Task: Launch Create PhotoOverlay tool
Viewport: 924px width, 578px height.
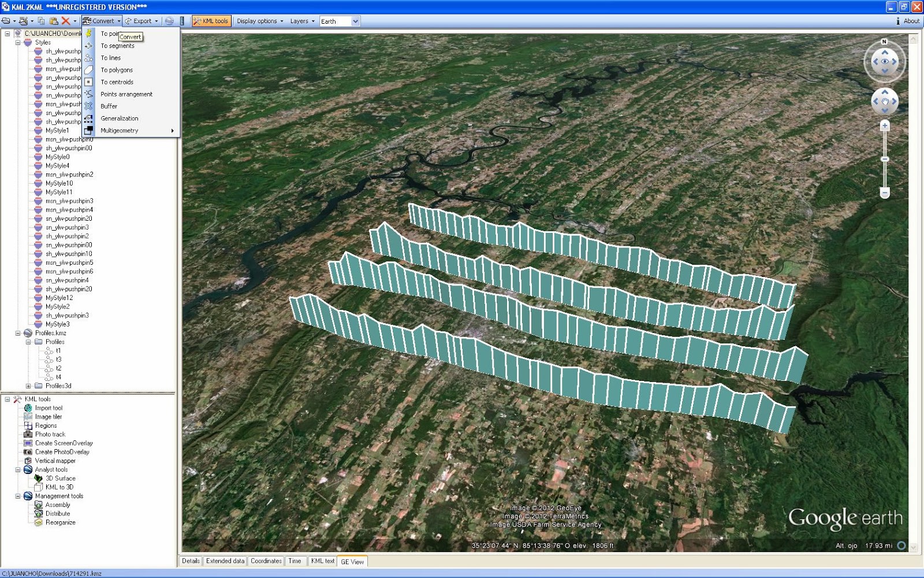Action: pos(62,452)
